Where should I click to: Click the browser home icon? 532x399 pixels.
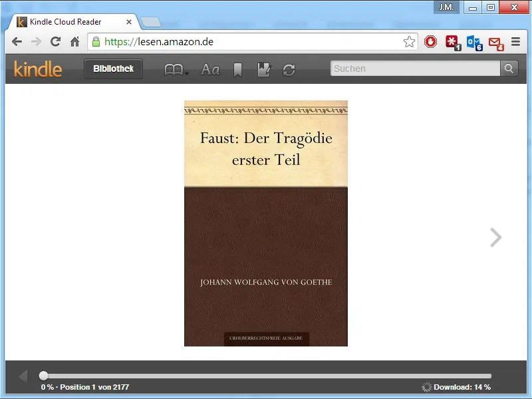76,41
